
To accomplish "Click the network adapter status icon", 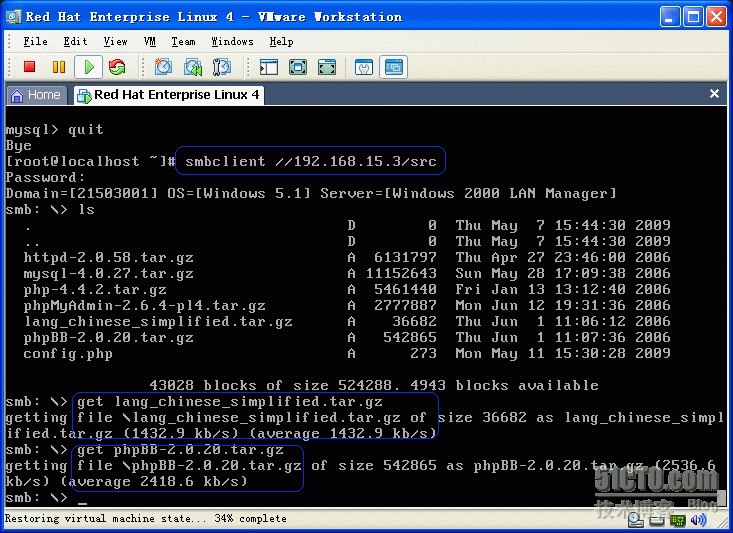I will coord(678,520).
